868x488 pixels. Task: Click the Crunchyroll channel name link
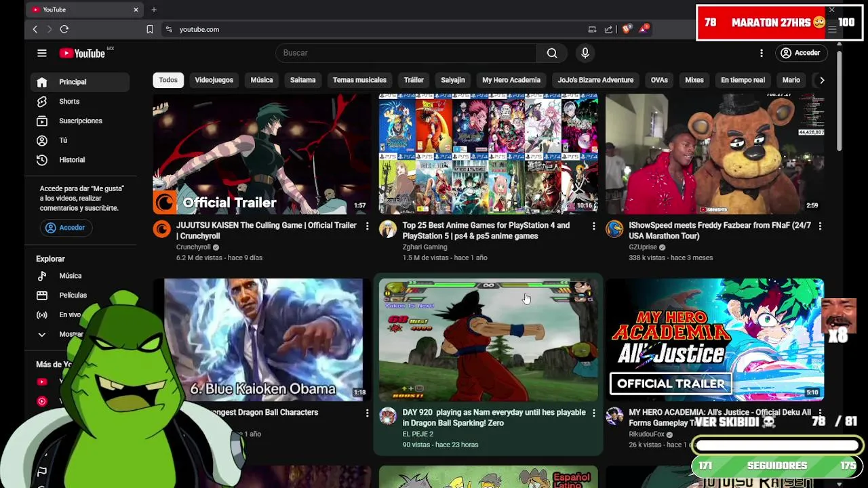(193, 247)
